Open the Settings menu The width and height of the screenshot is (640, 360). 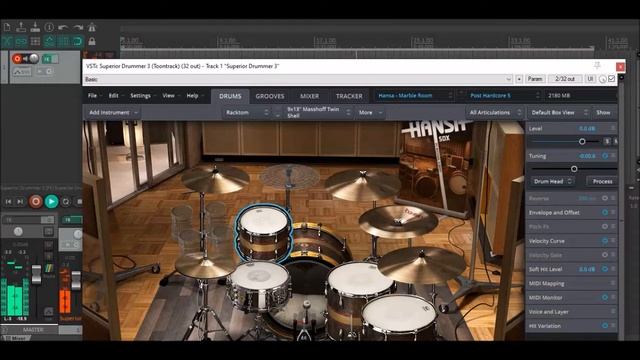click(142, 96)
